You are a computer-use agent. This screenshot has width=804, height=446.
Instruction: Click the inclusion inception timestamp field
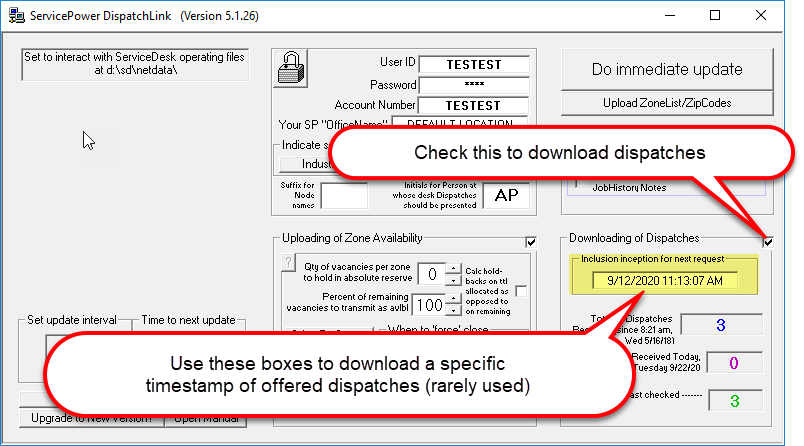click(665, 281)
